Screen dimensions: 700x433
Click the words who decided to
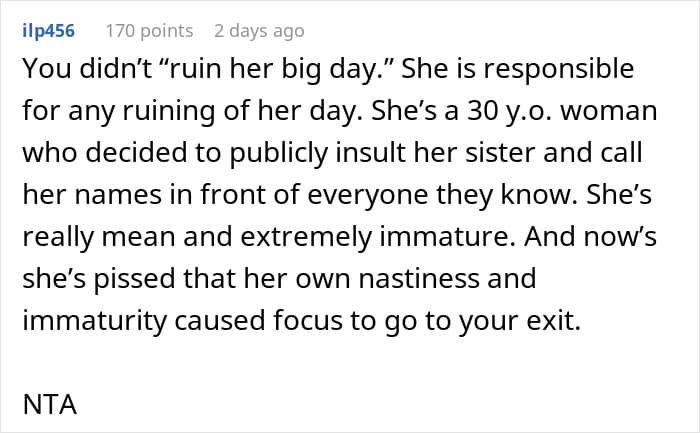(122, 153)
